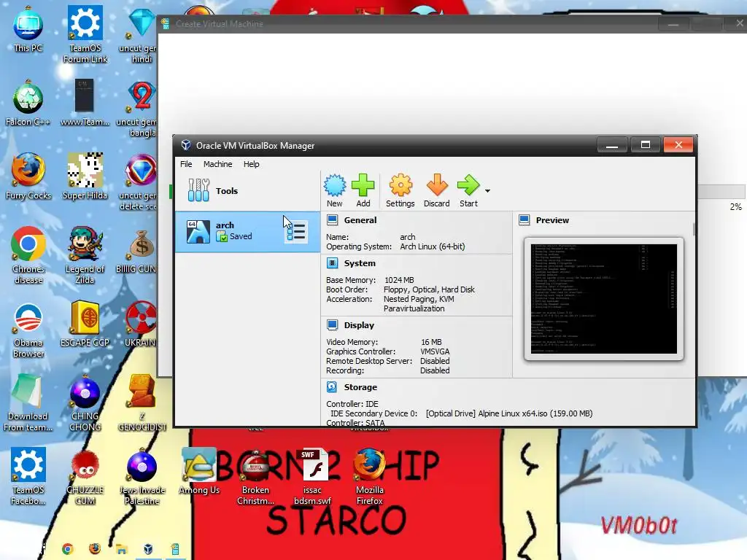Select the TeamOS Forum Link desktop icon
This screenshot has width=747, height=560.
85,35
